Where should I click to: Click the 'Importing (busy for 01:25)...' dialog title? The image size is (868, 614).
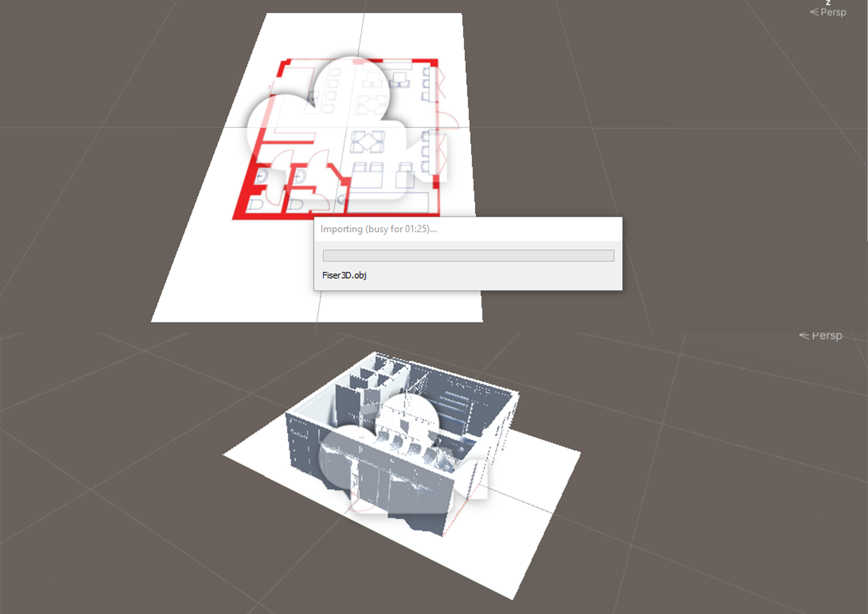pos(378,229)
